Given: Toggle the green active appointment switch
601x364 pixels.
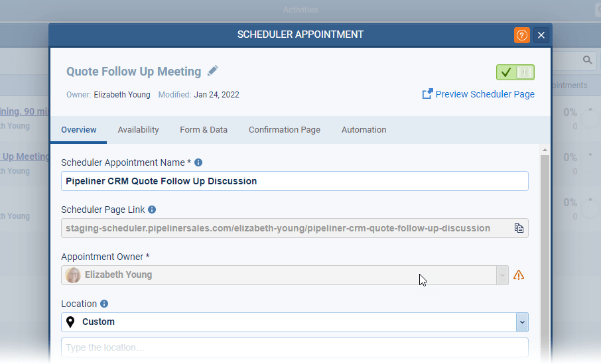Looking at the screenshot, I should point(515,72).
